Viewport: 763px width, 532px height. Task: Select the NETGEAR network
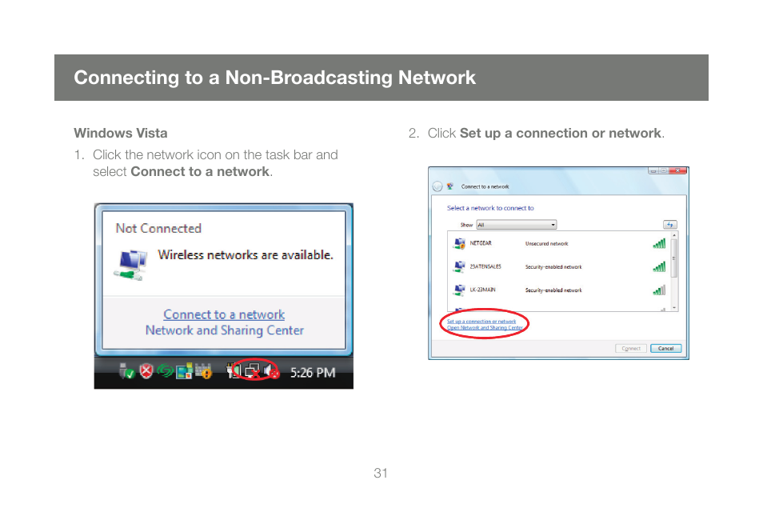point(558,243)
